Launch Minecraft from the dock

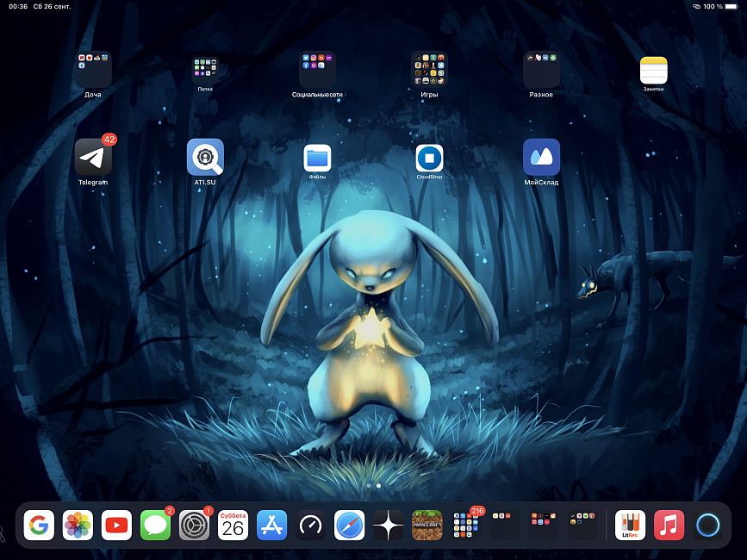427,526
